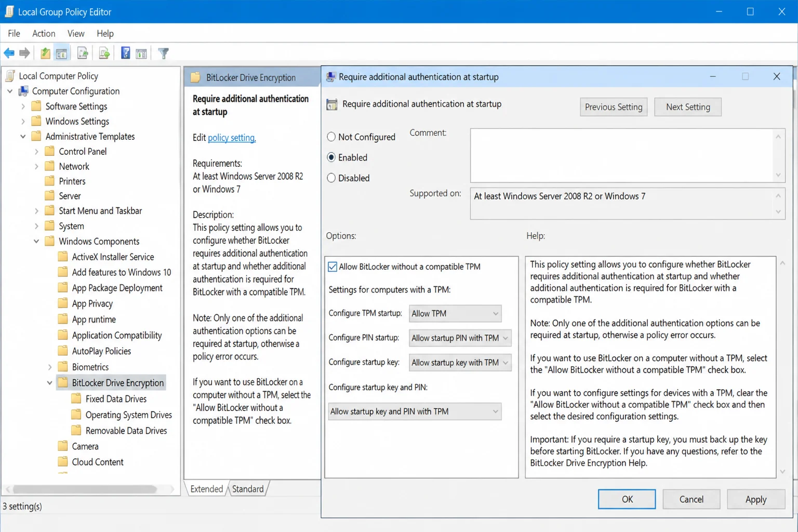Click the Forward arrow toolbar icon
The height and width of the screenshot is (532, 798).
pos(24,53)
